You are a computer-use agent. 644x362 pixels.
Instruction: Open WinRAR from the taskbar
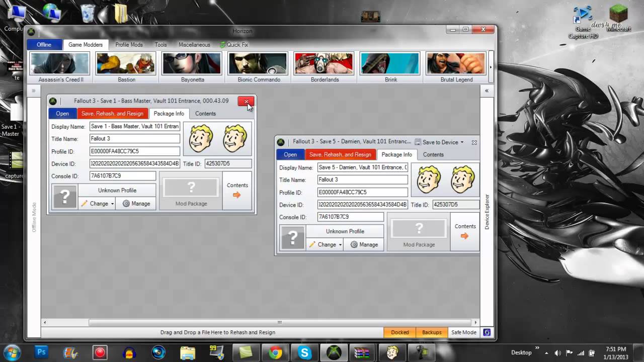tap(362, 352)
